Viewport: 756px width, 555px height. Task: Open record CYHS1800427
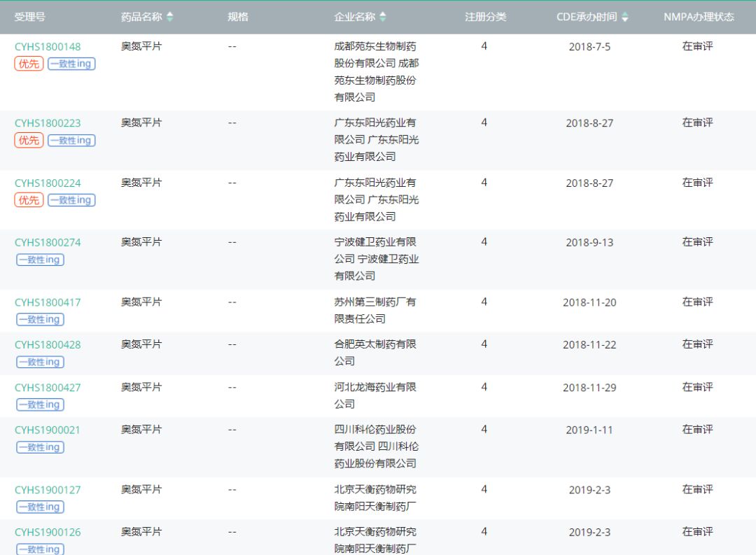click(48, 388)
